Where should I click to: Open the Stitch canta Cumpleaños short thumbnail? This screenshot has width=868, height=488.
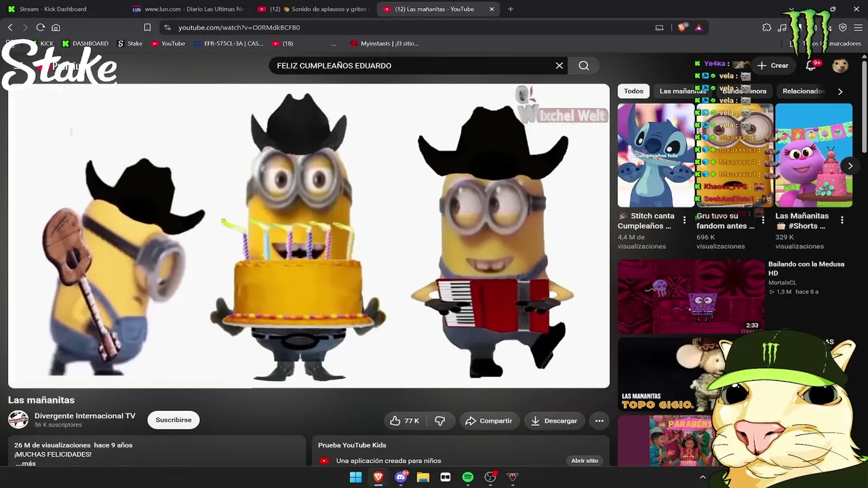click(656, 155)
